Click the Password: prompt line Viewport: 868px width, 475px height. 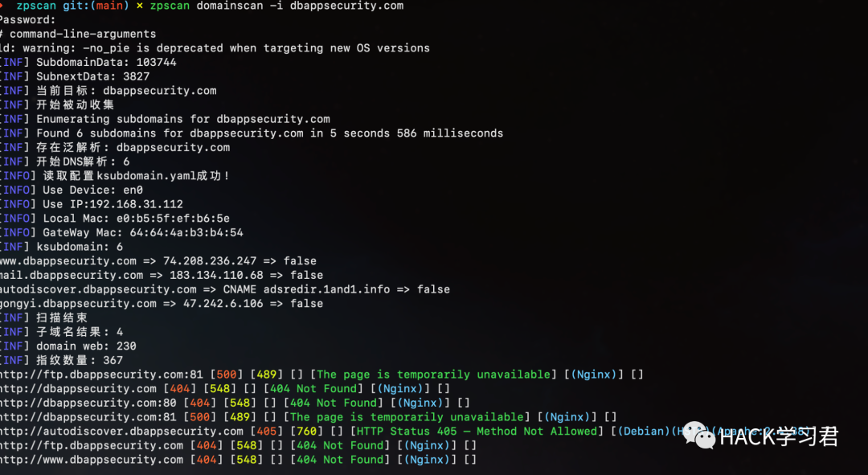pos(27,20)
